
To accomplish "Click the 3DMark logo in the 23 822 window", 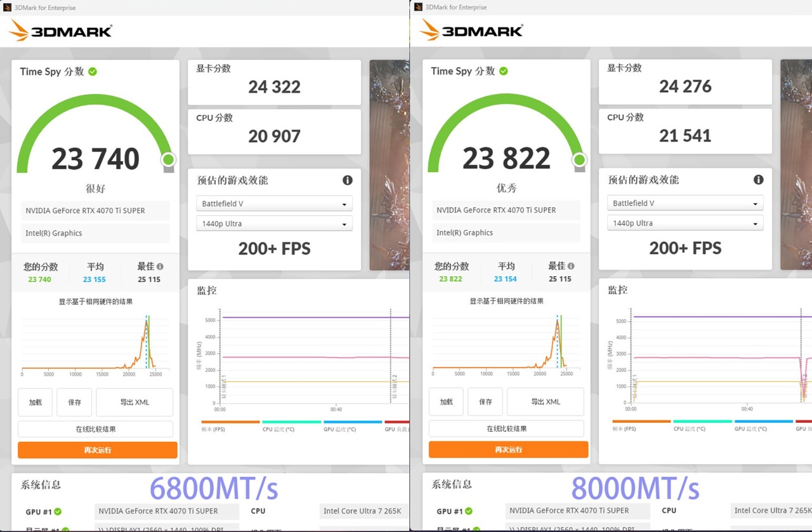I will (x=471, y=30).
